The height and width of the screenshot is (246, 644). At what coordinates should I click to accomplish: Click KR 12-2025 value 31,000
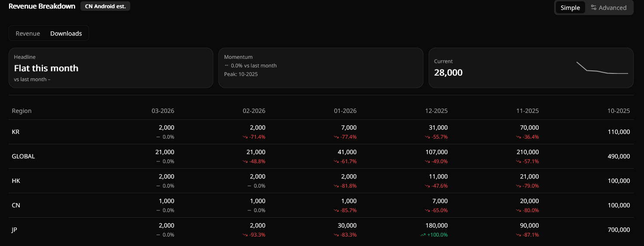point(438,128)
